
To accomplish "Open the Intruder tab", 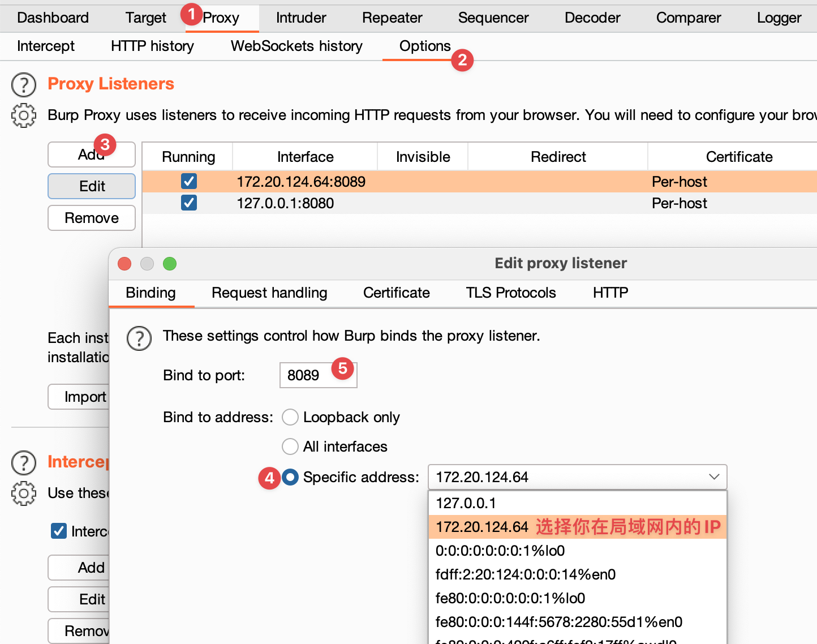I will pos(301,18).
